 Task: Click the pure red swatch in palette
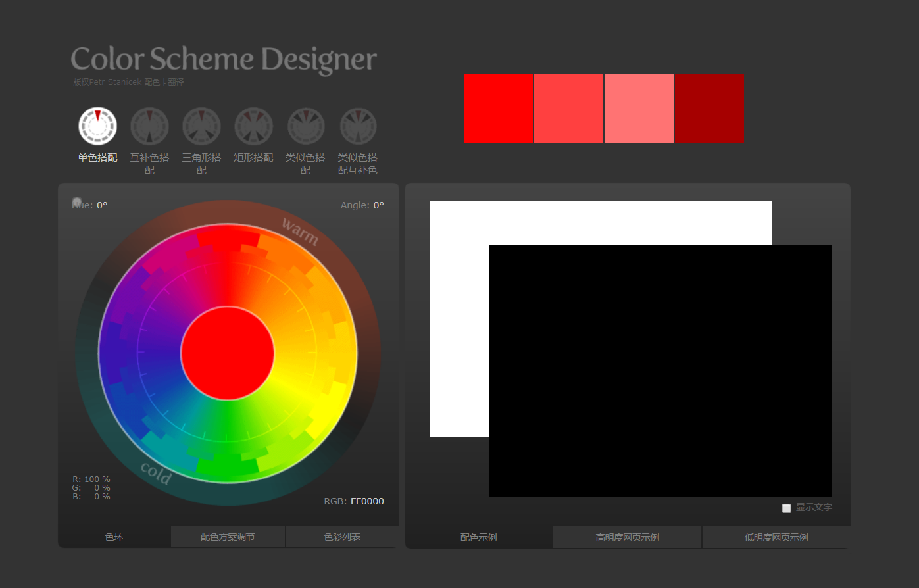498,109
